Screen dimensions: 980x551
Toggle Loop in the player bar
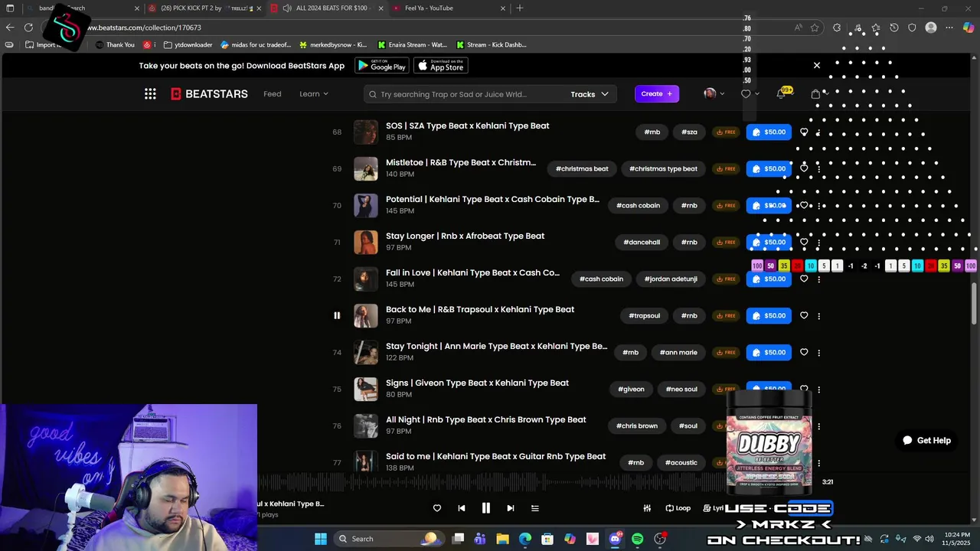[678, 508]
